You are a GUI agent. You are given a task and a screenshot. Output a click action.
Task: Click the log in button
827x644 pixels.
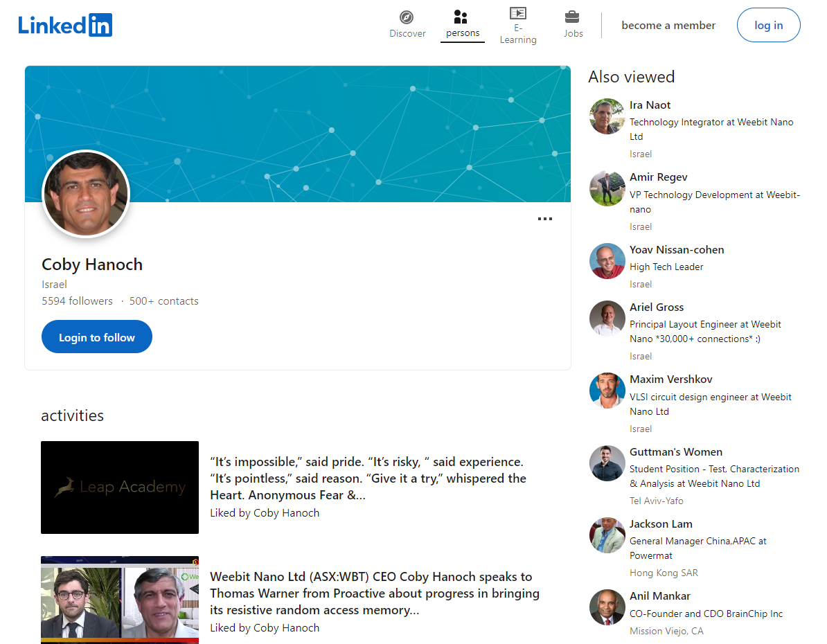(x=768, y=25)
